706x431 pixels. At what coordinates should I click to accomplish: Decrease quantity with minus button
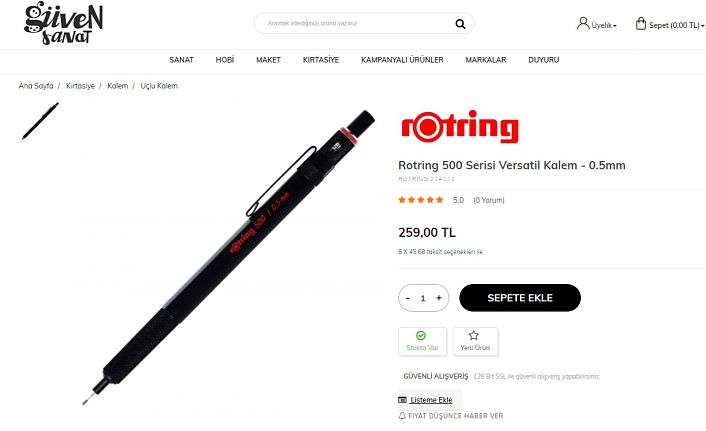coord(407,298)
